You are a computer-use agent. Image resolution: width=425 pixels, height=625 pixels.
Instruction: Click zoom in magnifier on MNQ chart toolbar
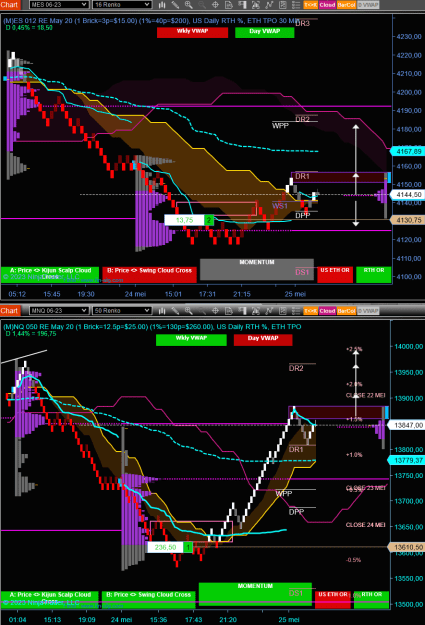point(189,311)
